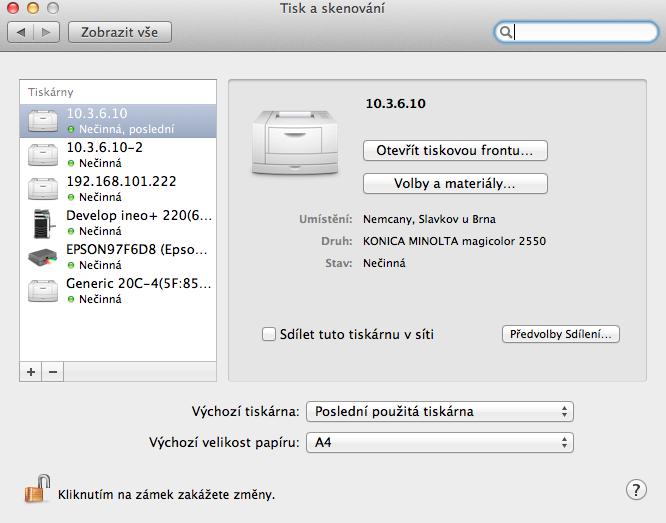Click the 192.168.101.222 printer icon

pos(42,189)
